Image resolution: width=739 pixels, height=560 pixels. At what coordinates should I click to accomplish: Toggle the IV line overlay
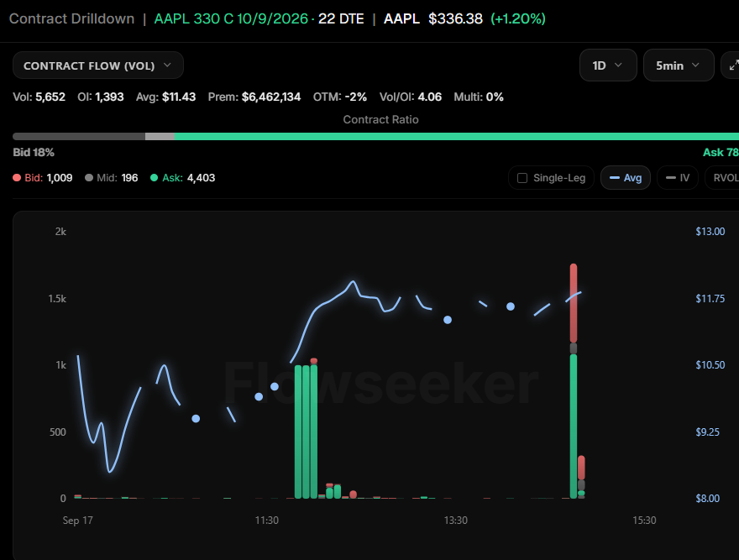(x=677, y=178)
